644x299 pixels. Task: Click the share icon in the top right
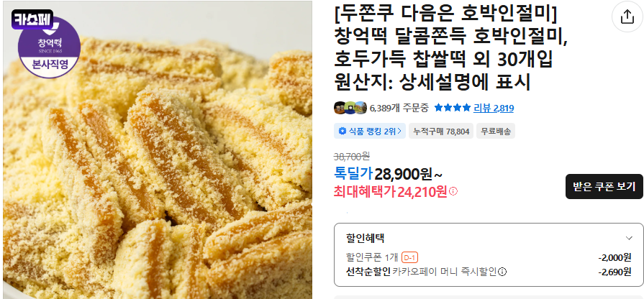pos(627,17)
